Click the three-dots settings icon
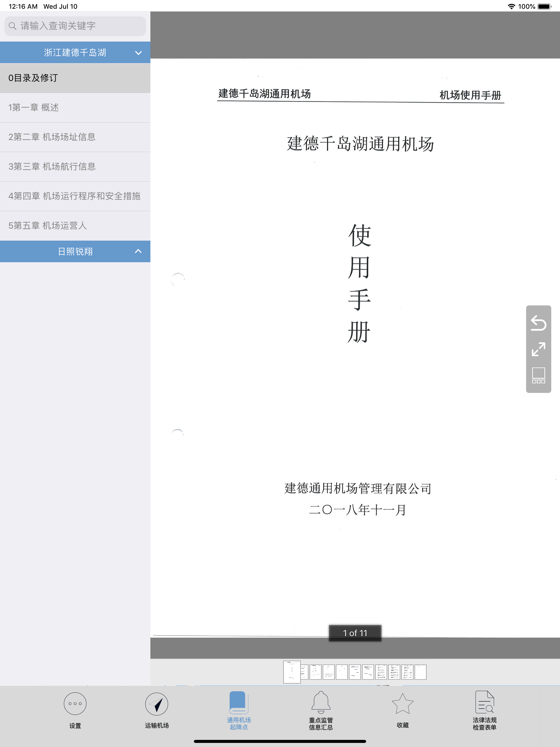This screenshot has height=747, width=560. [x=75, y=704]
